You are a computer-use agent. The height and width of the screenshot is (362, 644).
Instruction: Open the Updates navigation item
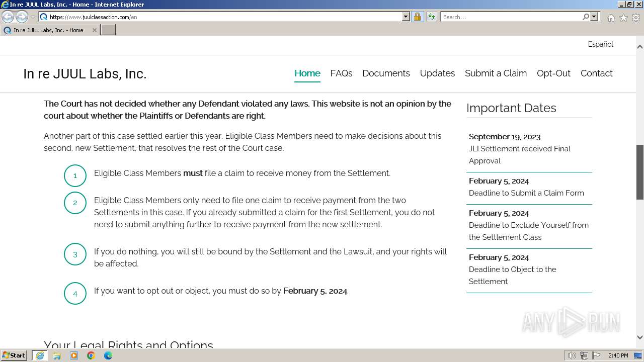click(437, 73)
